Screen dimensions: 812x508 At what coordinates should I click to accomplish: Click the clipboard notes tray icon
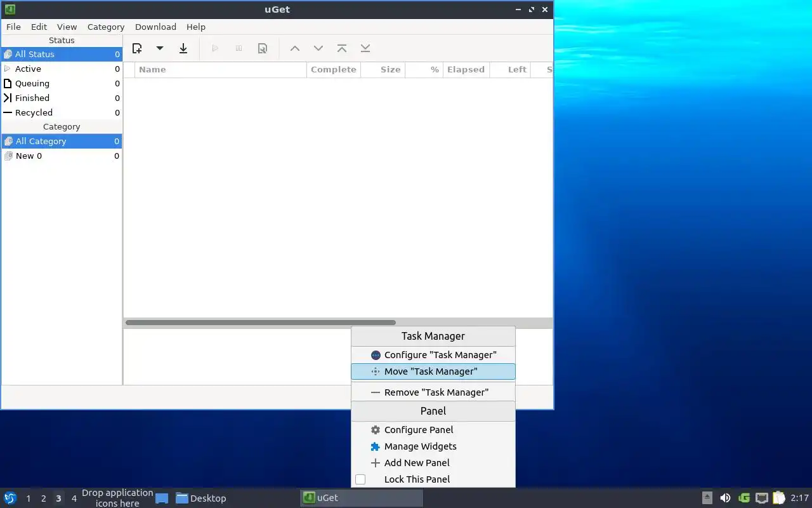tap(779, 498)
